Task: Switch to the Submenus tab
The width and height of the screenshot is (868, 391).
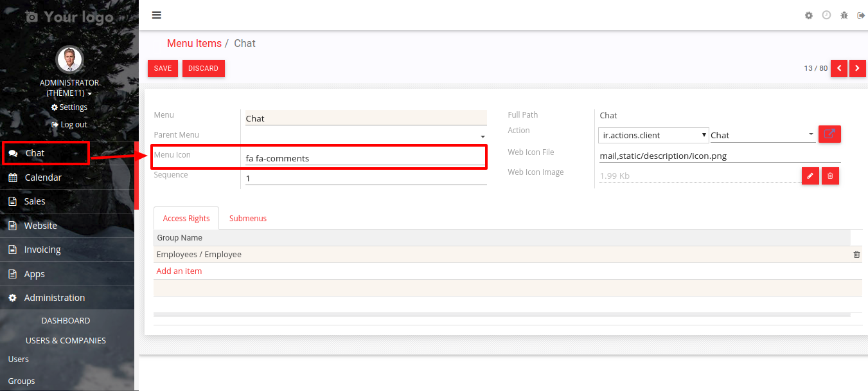Action: tap(248, 219)
